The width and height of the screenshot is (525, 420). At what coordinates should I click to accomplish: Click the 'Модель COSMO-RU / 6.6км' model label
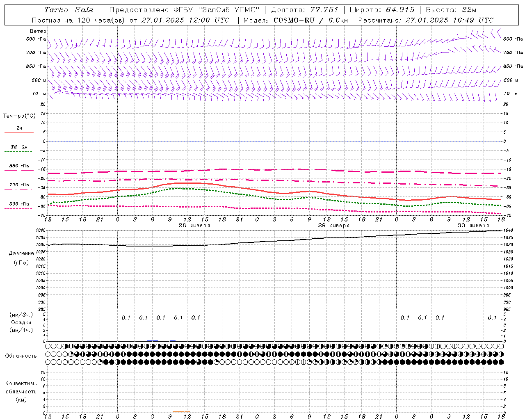(295, 20)
